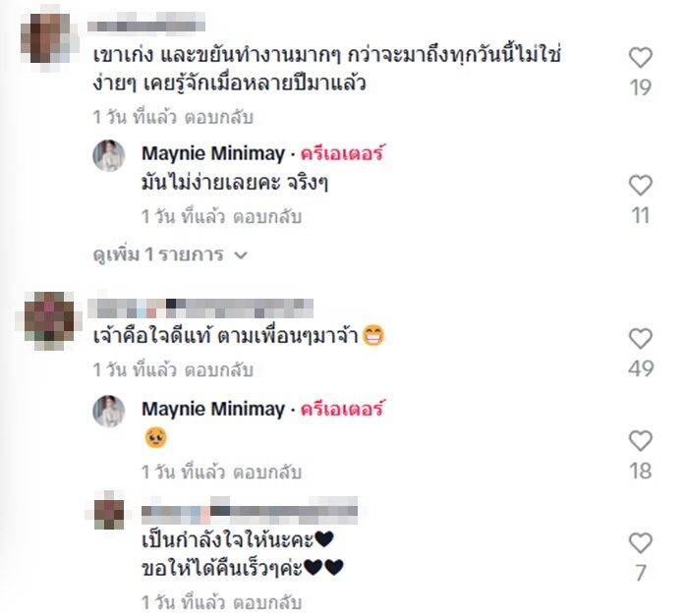Click Maynie Minimay's avatar in second reply
Screen dimensions: 688x616
(x=109, y=411)
